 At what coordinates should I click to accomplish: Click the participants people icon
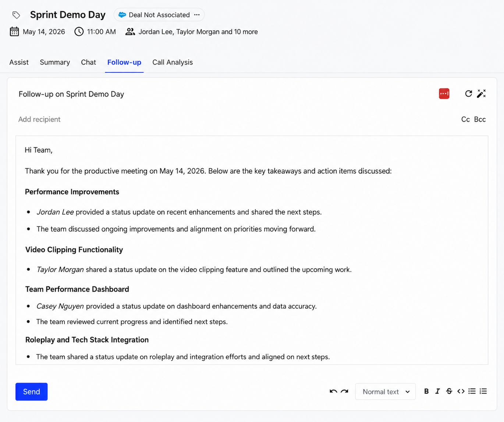click(130, 32)
